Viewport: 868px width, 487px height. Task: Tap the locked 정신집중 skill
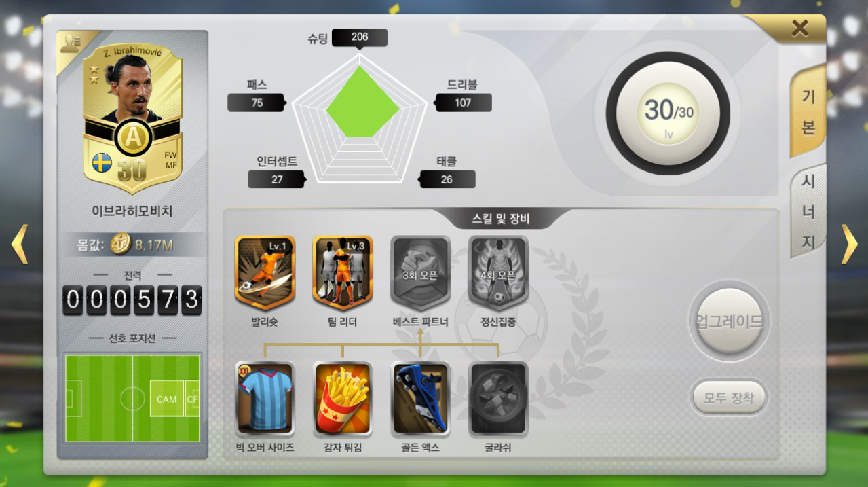click(498, 272)
